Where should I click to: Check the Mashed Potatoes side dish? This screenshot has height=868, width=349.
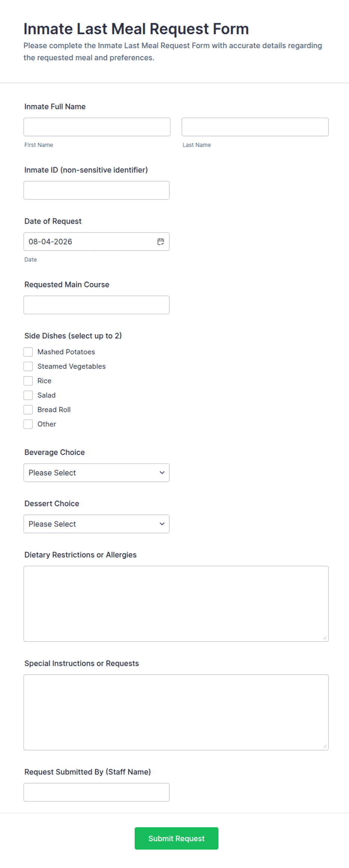(28, 352)
